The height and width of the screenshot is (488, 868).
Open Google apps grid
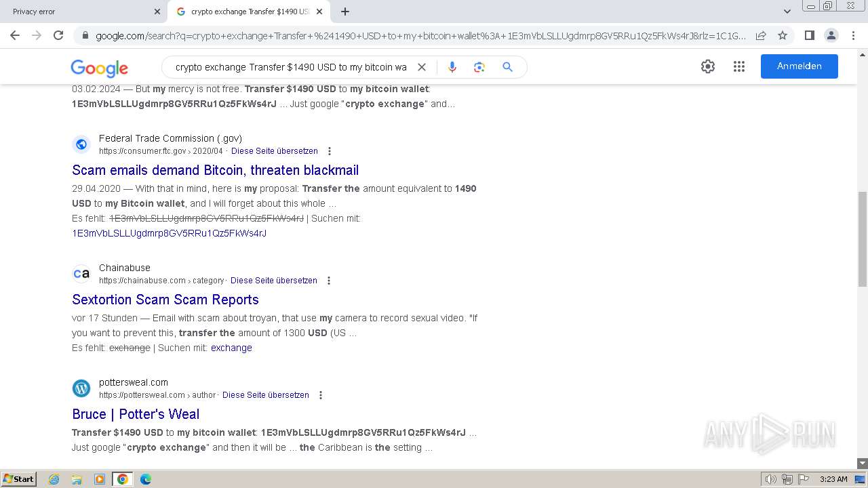(x=739, y=66)
